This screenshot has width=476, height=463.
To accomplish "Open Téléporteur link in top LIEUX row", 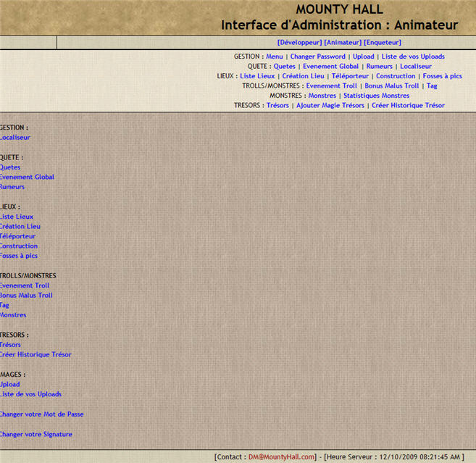I will coord(350,76).
